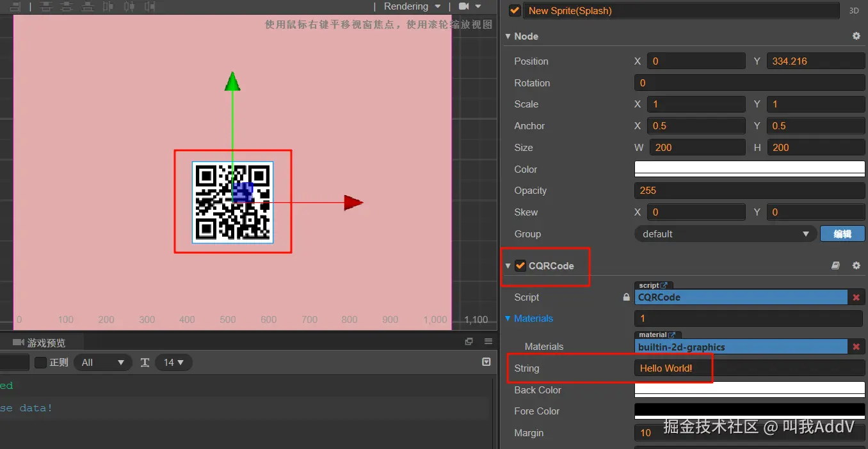Click the game preview camera icon
This screenshot has height=449, width=868.
click(18, 343)
